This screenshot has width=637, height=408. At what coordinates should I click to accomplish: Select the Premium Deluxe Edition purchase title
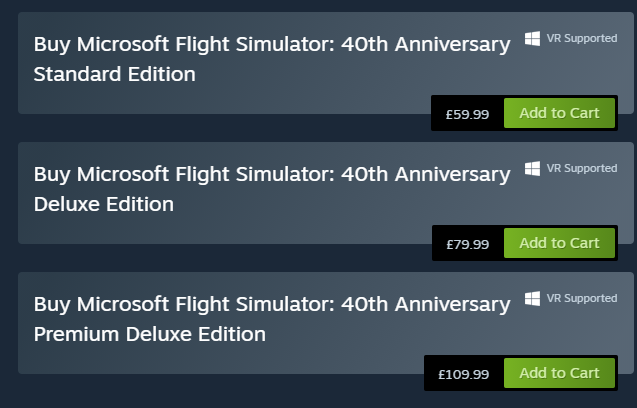(271, 305)
